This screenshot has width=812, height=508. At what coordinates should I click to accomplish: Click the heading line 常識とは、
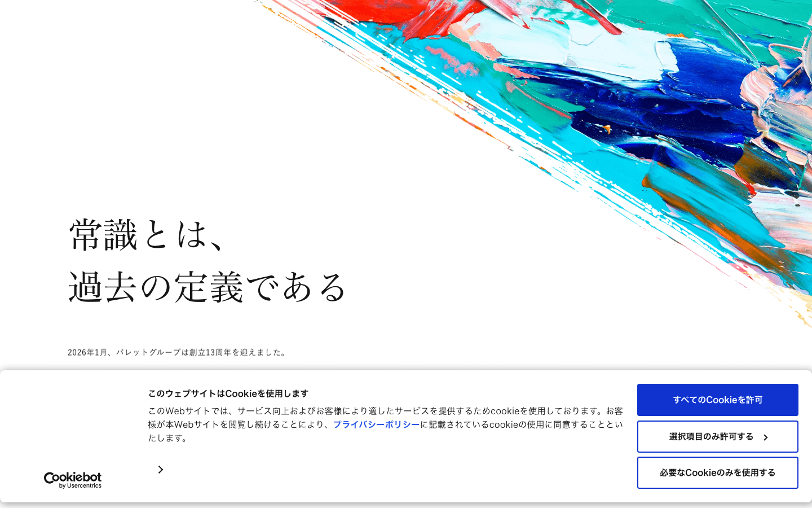coord(148,234)
